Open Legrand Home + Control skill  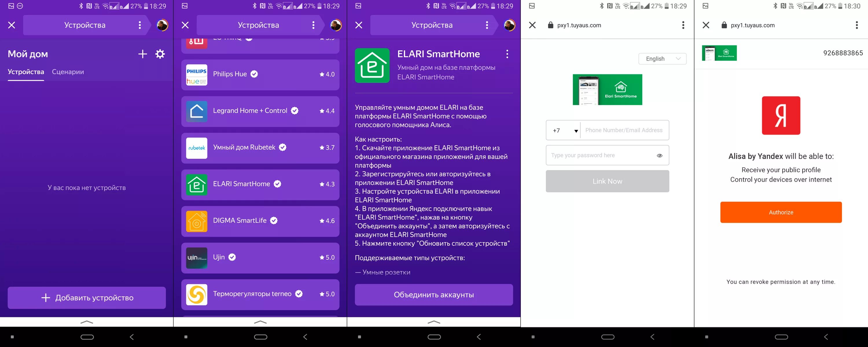click(260, 111)
